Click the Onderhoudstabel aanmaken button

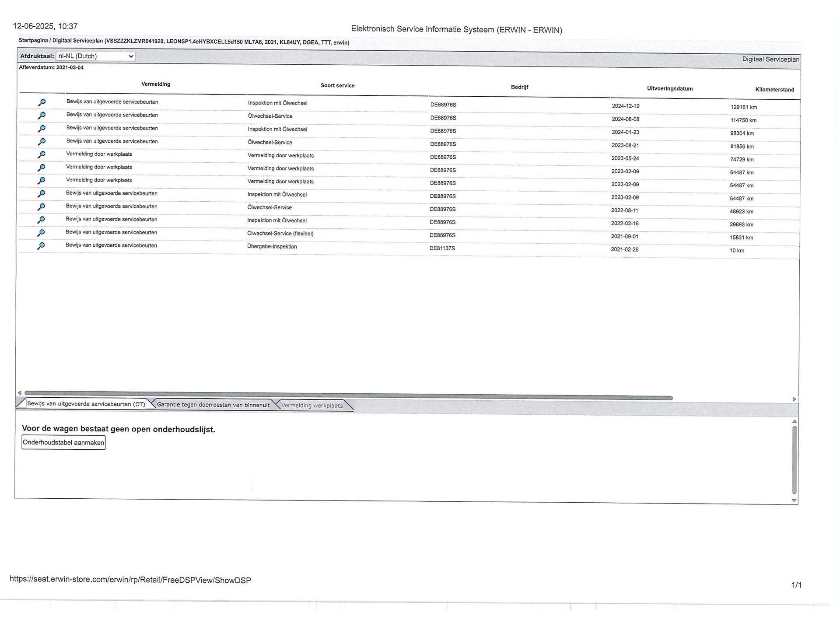pyautogui.click(x=63, y=442)
